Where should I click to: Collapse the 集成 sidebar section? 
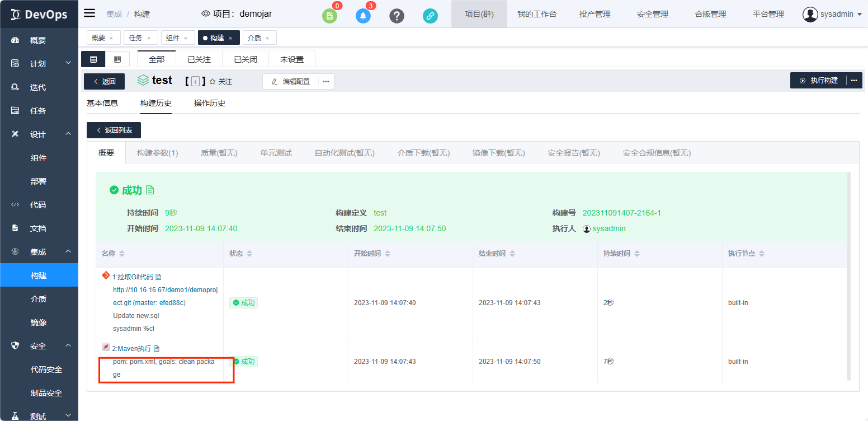tap(68, 252)
